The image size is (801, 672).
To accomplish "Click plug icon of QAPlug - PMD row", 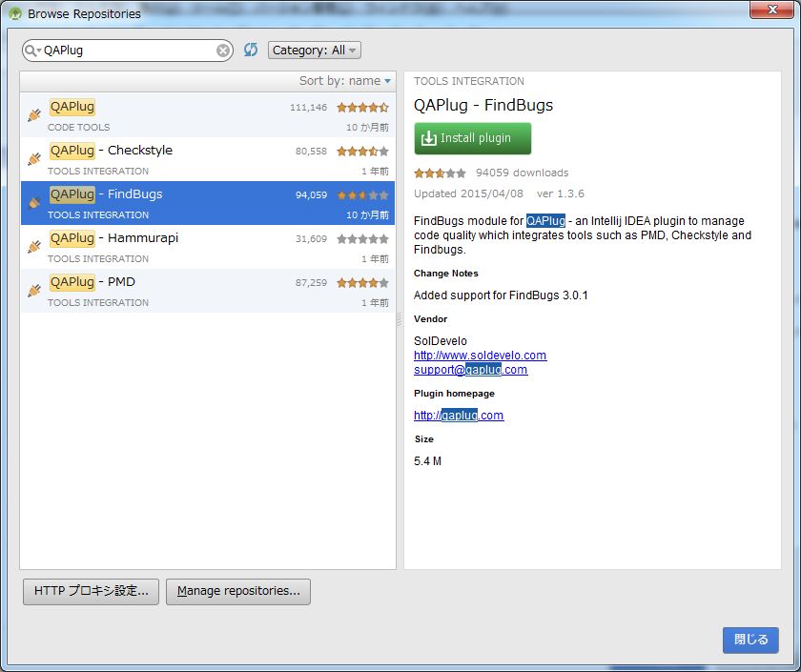I will 34,291.
